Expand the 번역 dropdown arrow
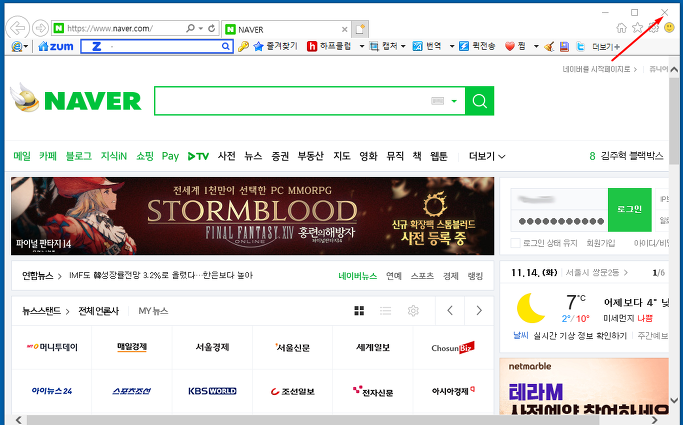Screen dimensions: 683x425 click(452, 46)
